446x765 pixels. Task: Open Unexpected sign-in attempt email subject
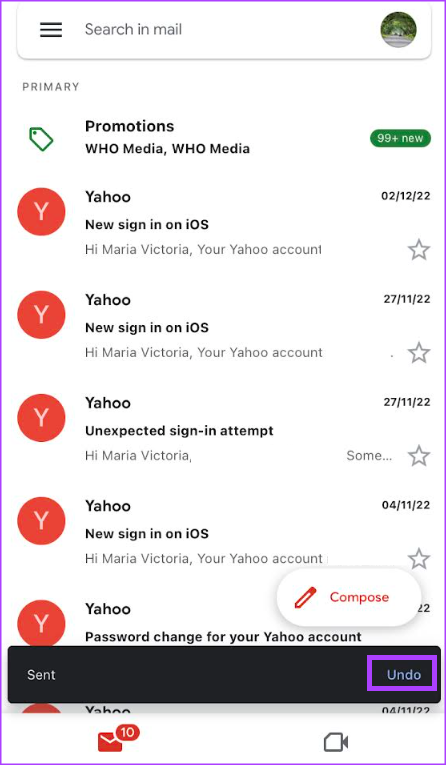click(179, 431)
